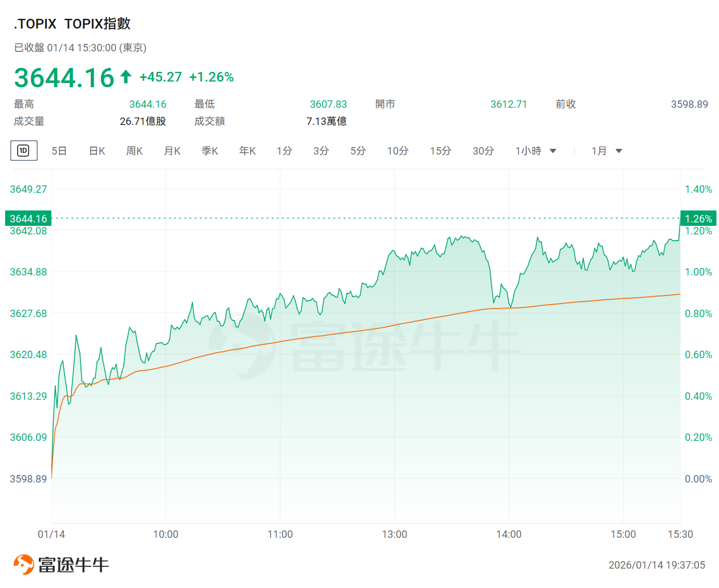Expand the 1月 range dropdown arrow
This screenshot has height=588, width=719.
pos(619,151)
